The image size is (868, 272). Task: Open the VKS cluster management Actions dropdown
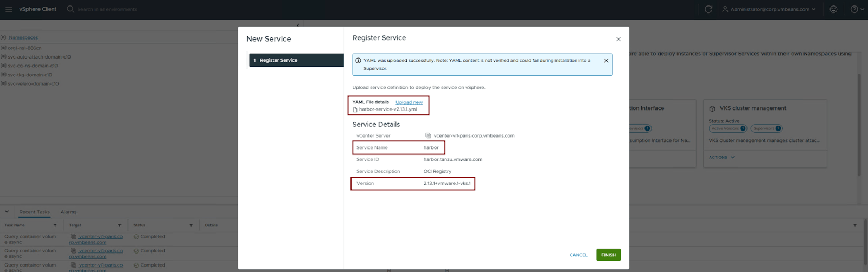click(722, 157)
